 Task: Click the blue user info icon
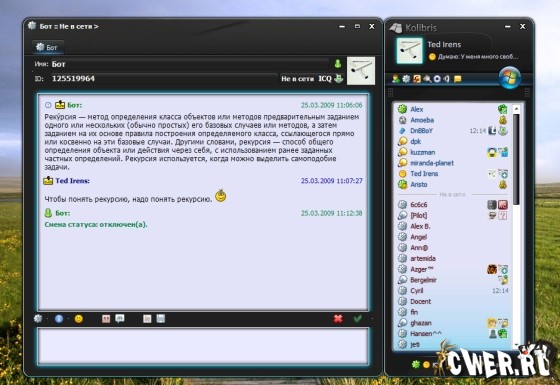pos(59,319)
